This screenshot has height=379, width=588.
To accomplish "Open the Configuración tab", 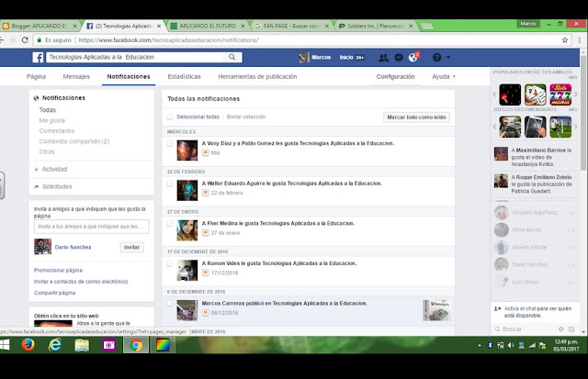I will [x=395, y=76].
